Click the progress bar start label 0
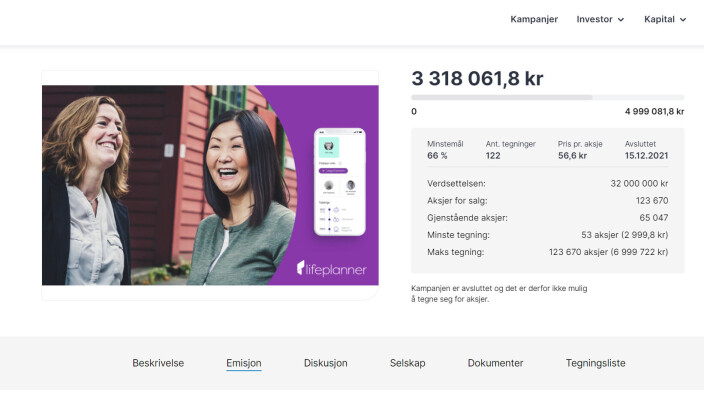This screenshot has height=402, width=704. point(414,111)
